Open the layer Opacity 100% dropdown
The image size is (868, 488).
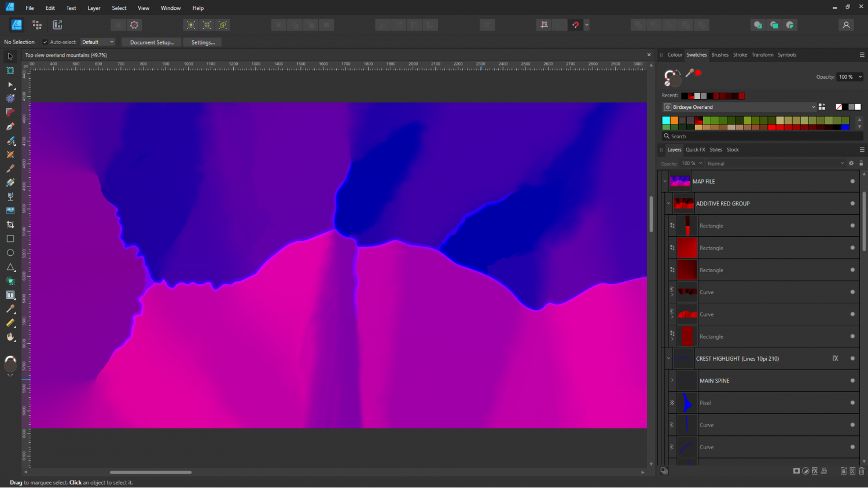click(x=692, y=163)
